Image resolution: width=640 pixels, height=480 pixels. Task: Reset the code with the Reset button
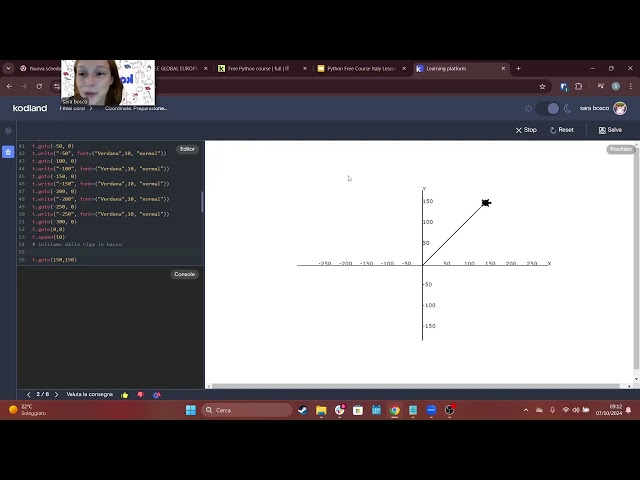[562, 130]
